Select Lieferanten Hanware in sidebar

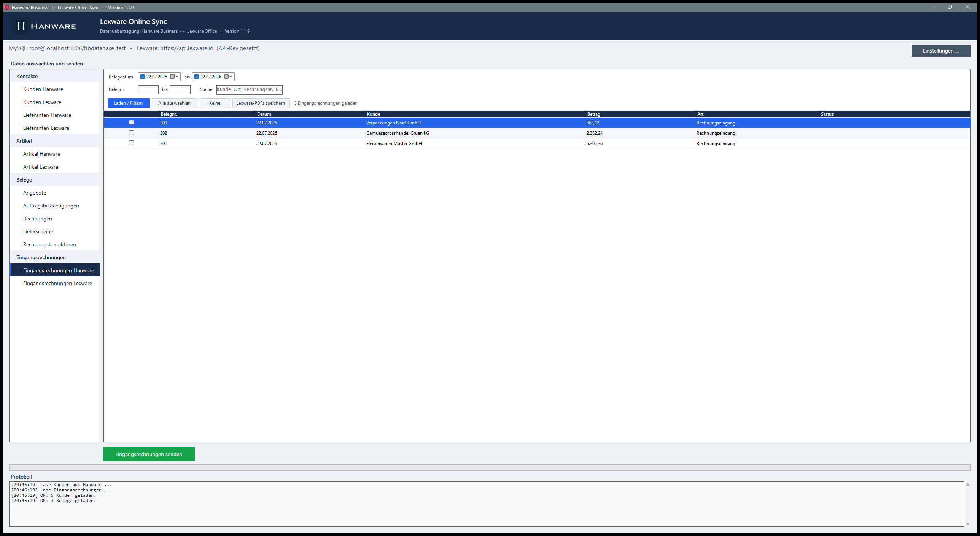[55, 115]
